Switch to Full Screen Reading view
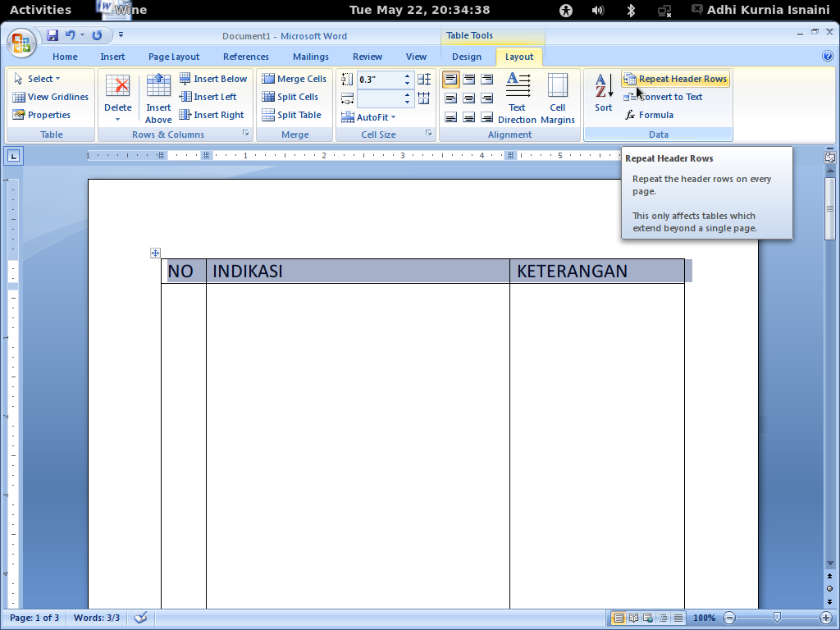This screenshot has height=630, width=840. tap(633, 618)
